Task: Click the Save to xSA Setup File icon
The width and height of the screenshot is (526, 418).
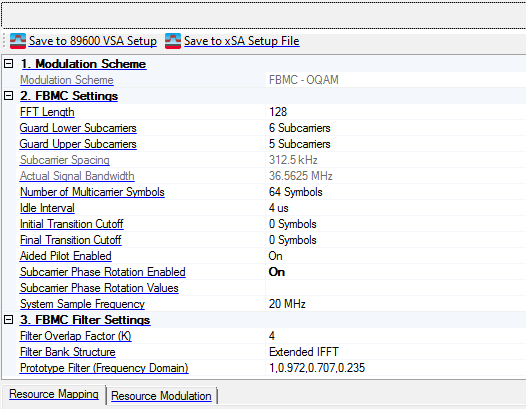Action: click(x=173, y=41)
